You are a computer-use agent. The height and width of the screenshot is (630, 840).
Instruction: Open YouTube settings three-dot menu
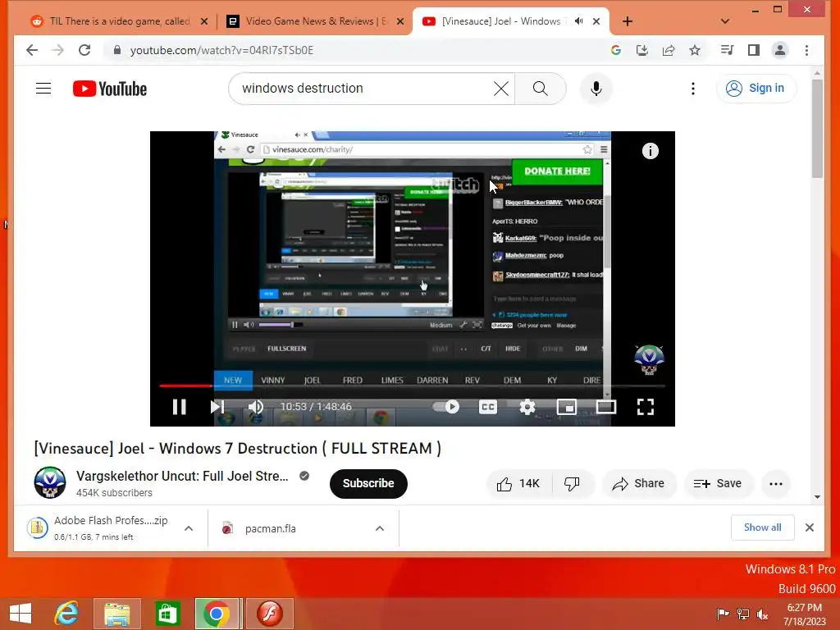[692, 89]
